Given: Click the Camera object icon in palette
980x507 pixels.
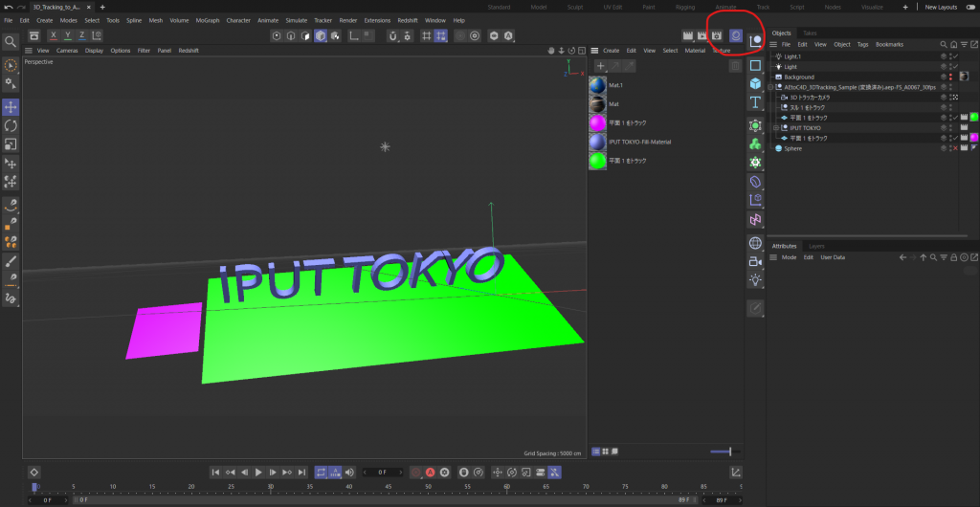Looking at the screenshot, I should tap(755, 261).
